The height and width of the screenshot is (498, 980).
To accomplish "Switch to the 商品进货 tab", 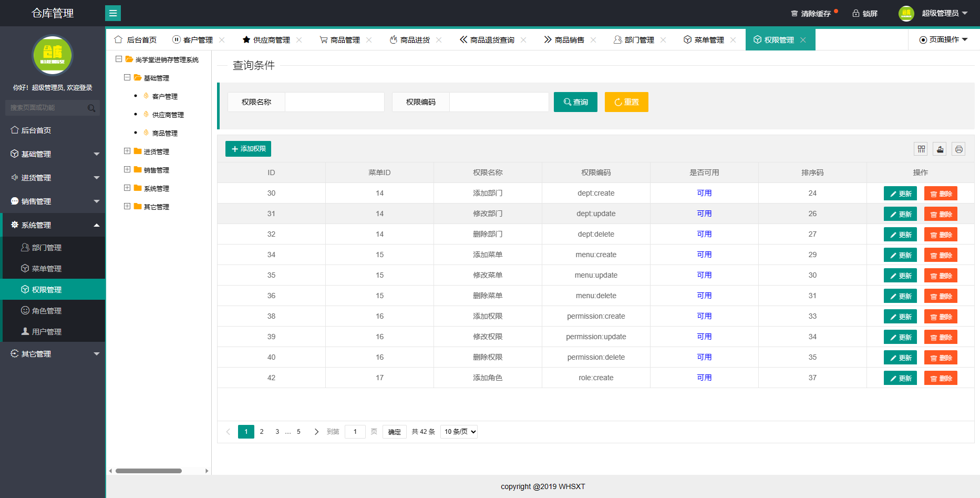I will point(415,40).
